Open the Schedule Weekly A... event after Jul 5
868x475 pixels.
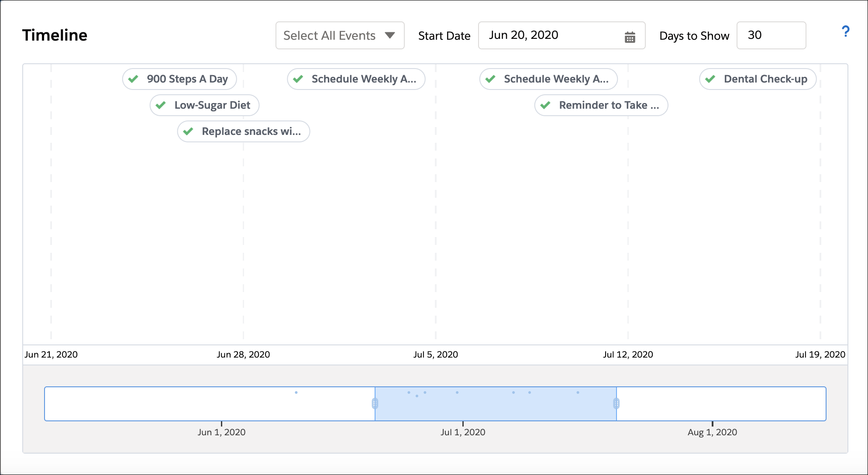pyautogui.click(x=548, y=79)
